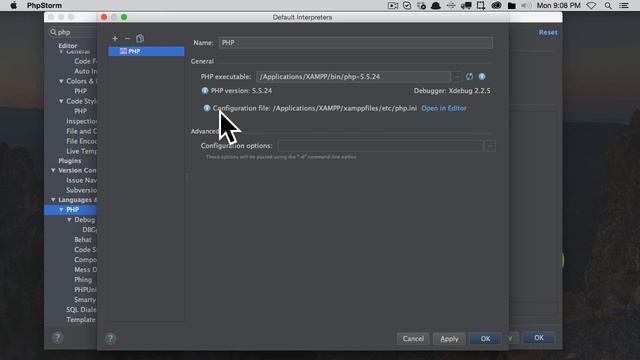Image resolution: width=640 pixels, height=360 pixels.
Task: Collapse the Languages & Frameworks node
Action: 53,200
